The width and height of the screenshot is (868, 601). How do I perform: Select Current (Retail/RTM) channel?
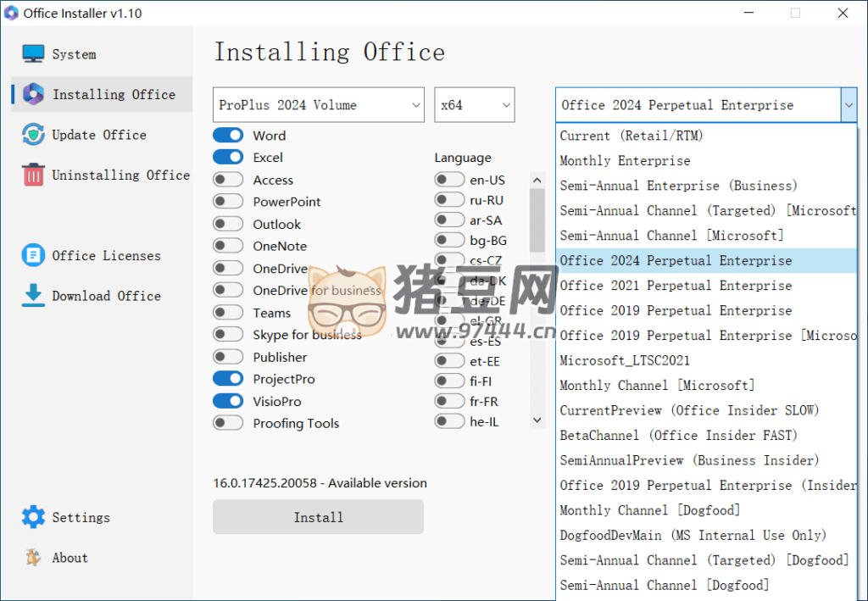[x=706, y=136]
